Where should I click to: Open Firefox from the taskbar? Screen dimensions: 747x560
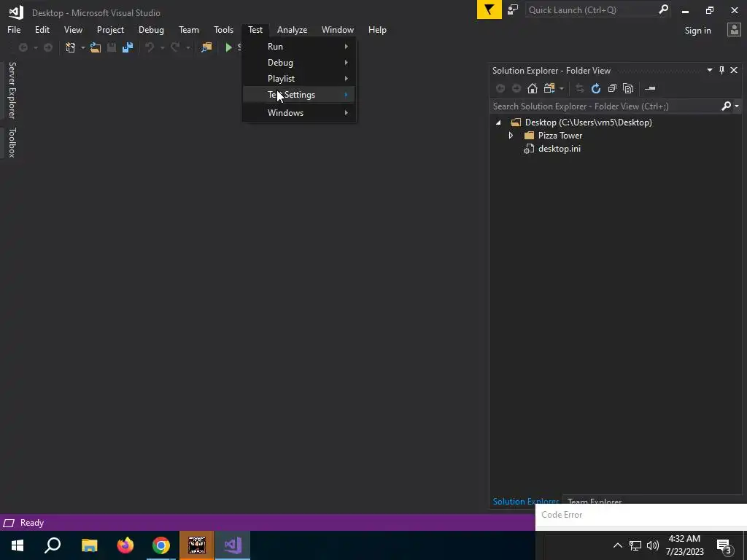click(125, 545)
